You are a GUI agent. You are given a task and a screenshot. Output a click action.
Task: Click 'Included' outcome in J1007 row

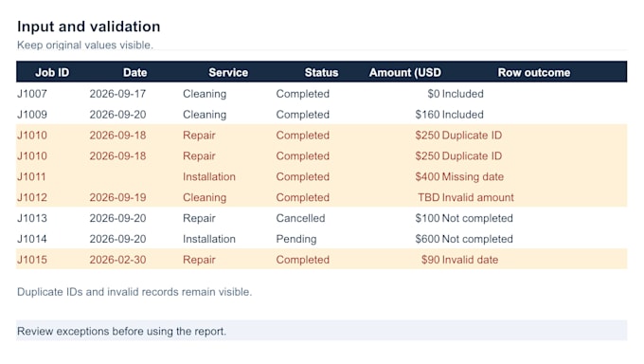point(462,94)
